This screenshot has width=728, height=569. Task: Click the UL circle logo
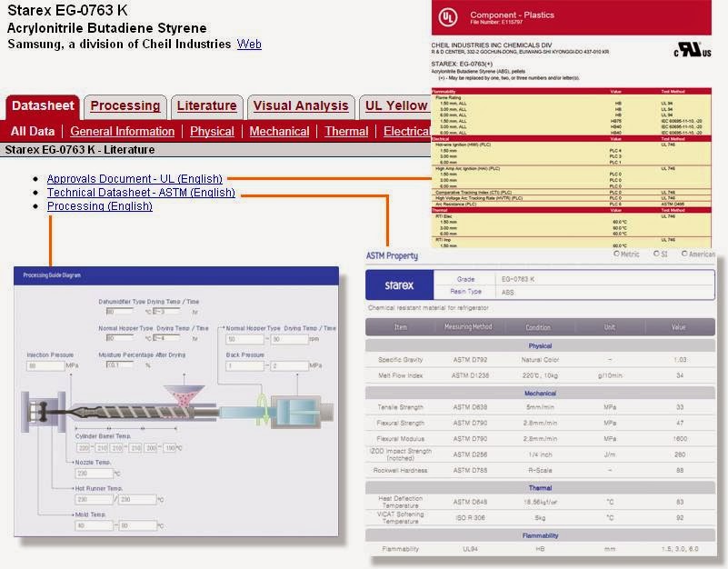click(x=448, y=17)
